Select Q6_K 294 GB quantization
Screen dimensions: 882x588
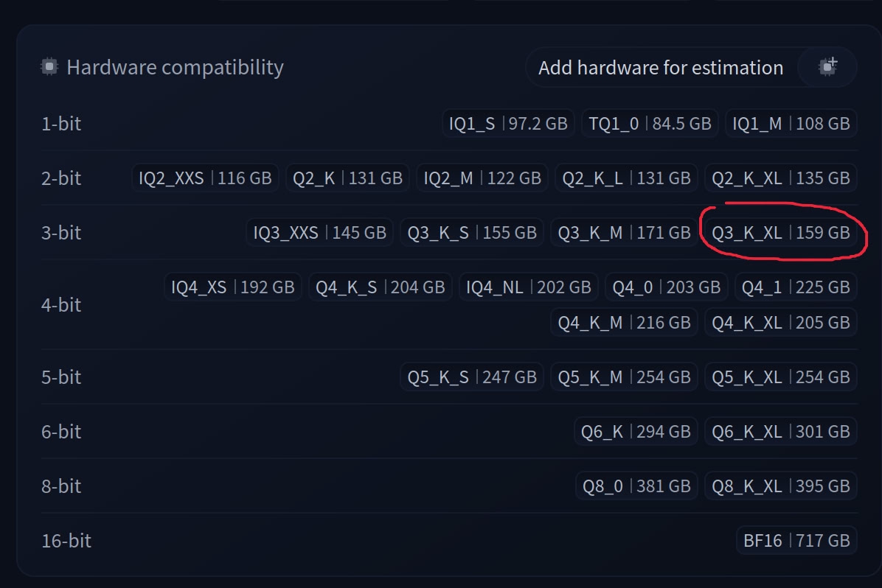pyautogui.click(x=636, y=431)
